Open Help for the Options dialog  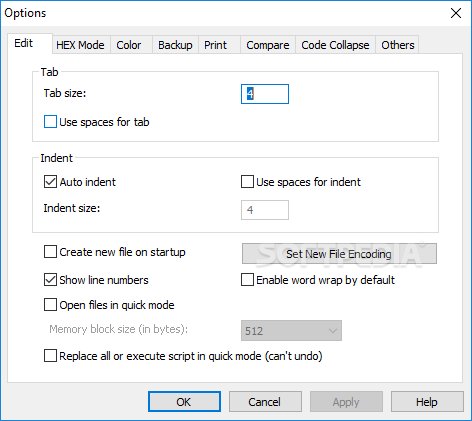tap(427, 402)
